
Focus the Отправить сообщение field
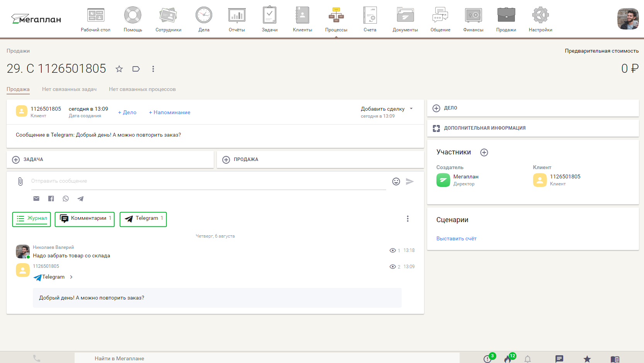(x=209, y=181)
